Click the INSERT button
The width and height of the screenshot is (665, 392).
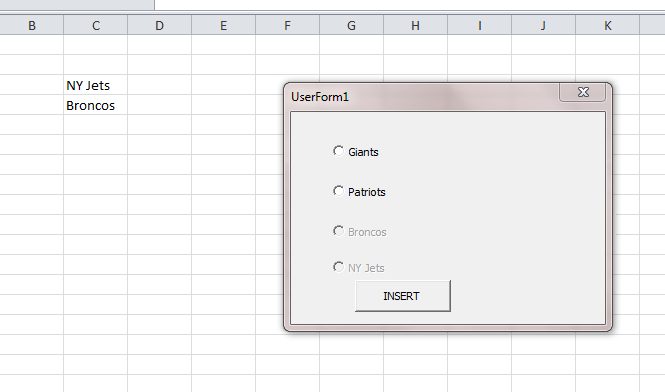point(402,296)
